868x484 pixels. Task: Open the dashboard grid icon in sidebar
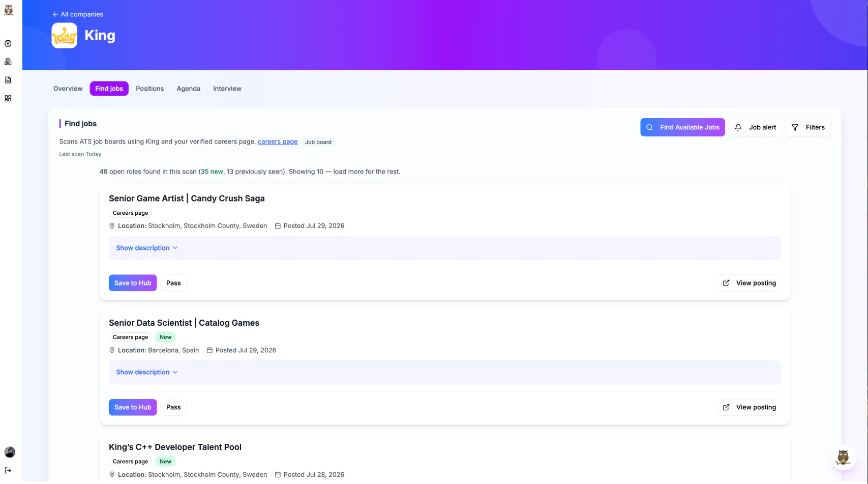[x=8, y=99]
